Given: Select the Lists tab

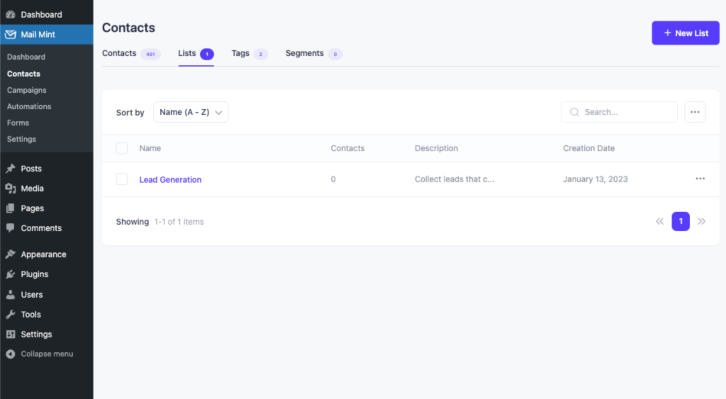Looking at the screenshot, I should coord(196,53).
